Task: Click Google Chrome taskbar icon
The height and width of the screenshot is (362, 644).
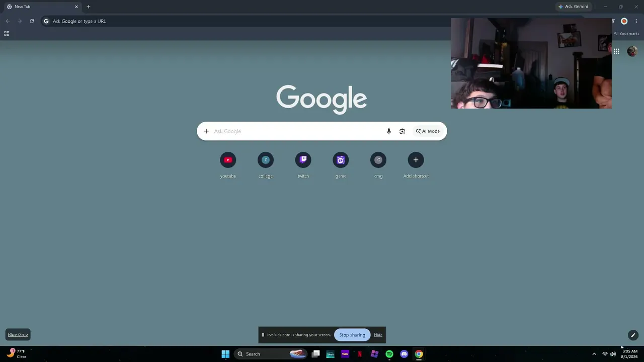Action: [419, 354]
